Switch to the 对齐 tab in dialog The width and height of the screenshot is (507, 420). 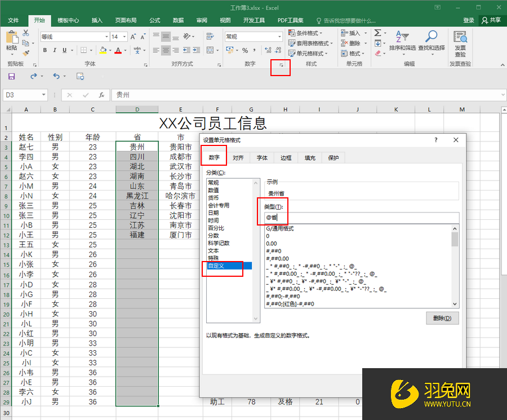point(238,158)
